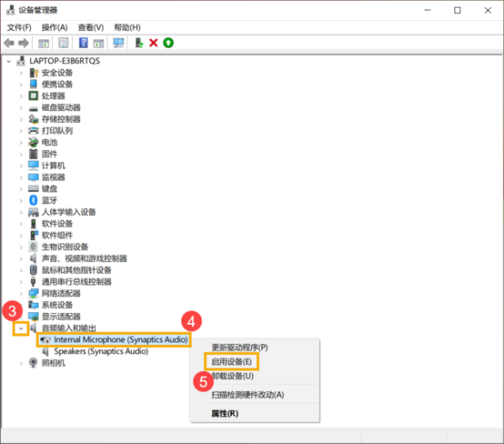Maximize the 设备管理器 window
Image resolution: width=504 pixels, height=444 pixels.
[458, 10]
